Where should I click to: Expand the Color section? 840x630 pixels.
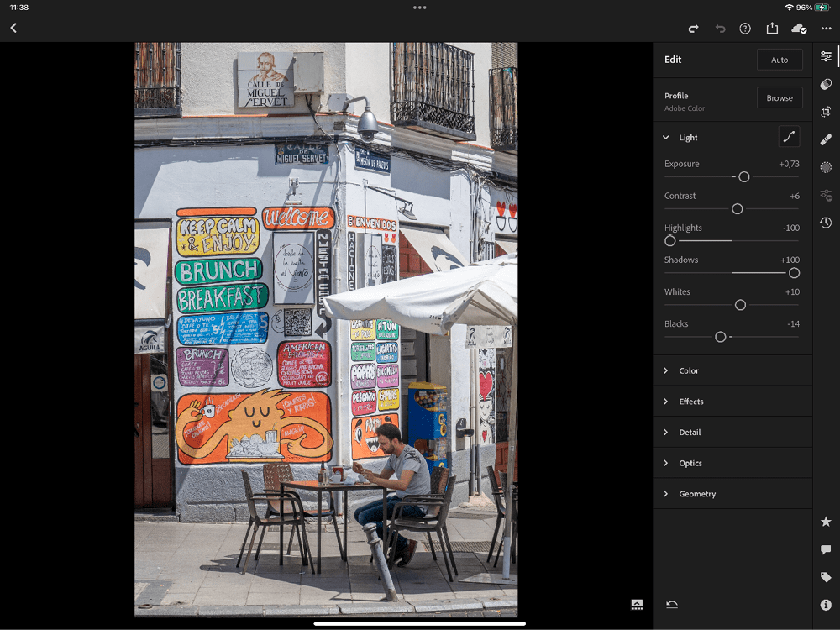tap(732, 370)
